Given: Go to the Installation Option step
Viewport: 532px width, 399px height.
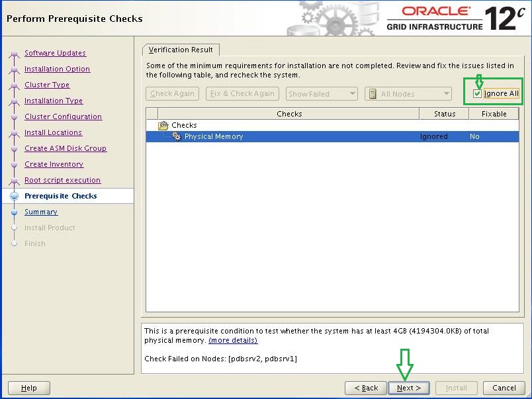Looking at the screenshot, I should pos(57,69).
